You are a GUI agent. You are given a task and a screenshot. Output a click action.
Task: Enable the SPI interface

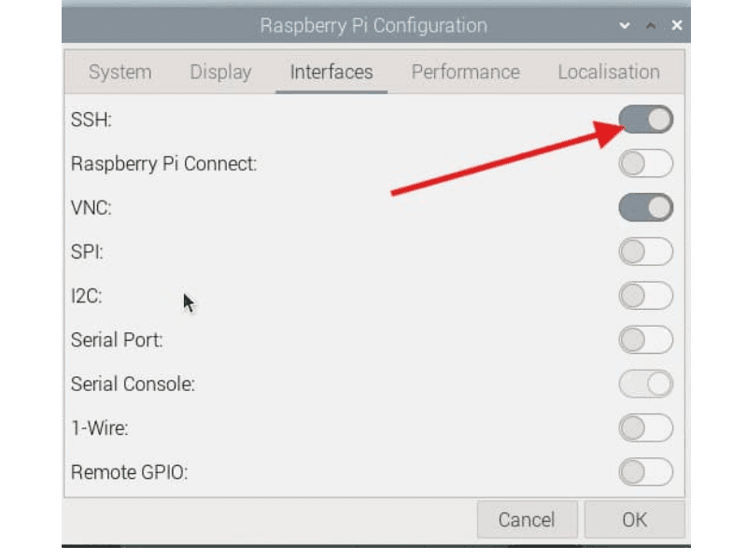tap(646, 251)
